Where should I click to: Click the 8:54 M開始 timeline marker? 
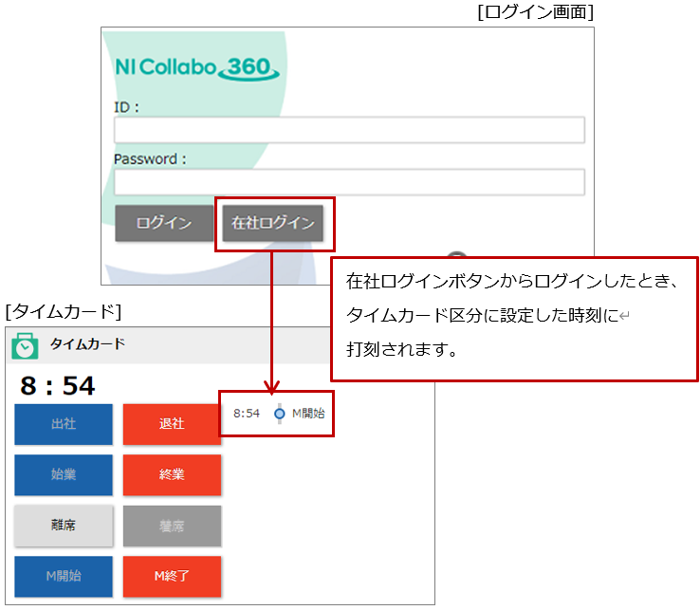280,414
